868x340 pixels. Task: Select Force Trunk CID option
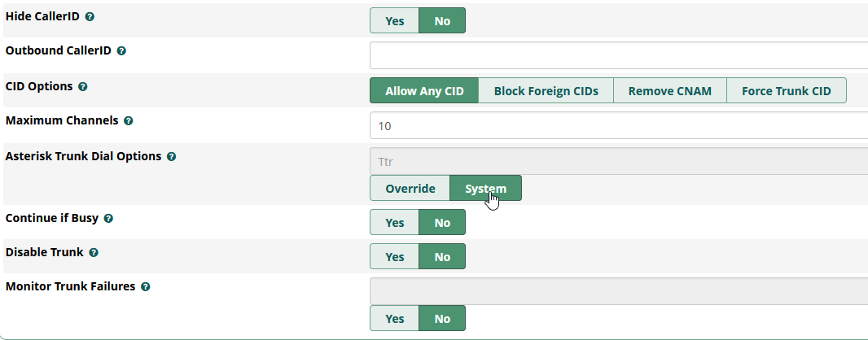click(786, 90)
